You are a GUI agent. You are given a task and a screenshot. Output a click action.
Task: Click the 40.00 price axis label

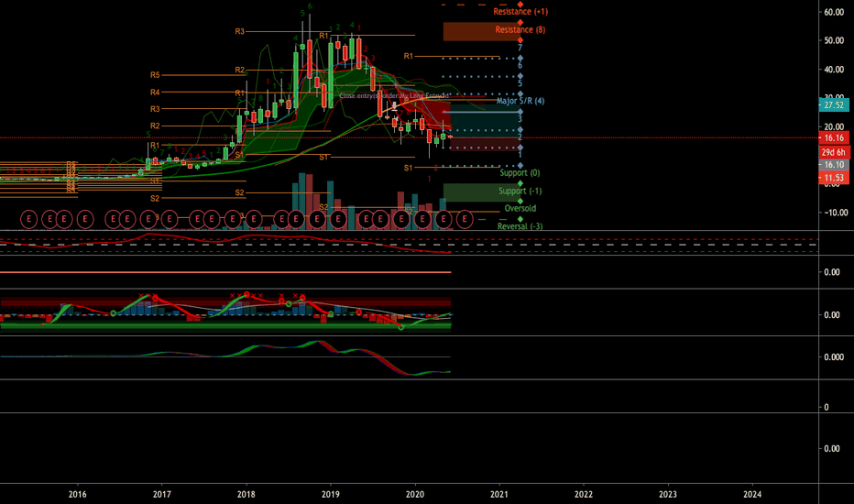click(834, 70)
